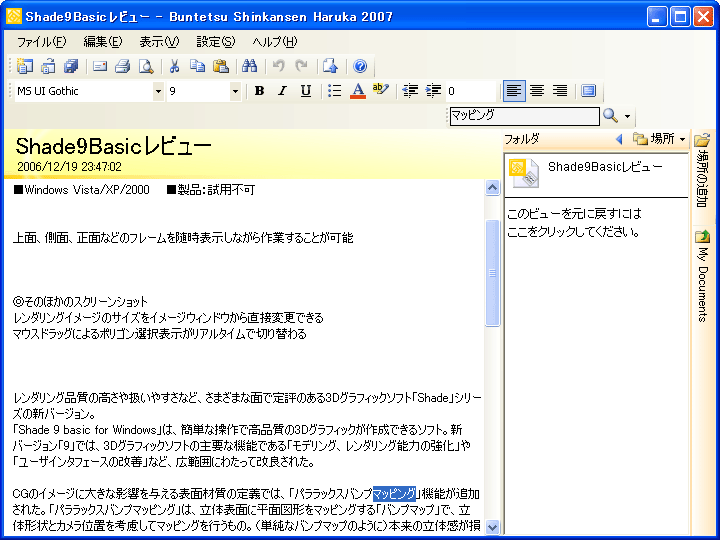Viewport: 720px width, 540px height.
Task: Select the Shade9Basicレビュー document in folder list
Action: coord(596,174)
